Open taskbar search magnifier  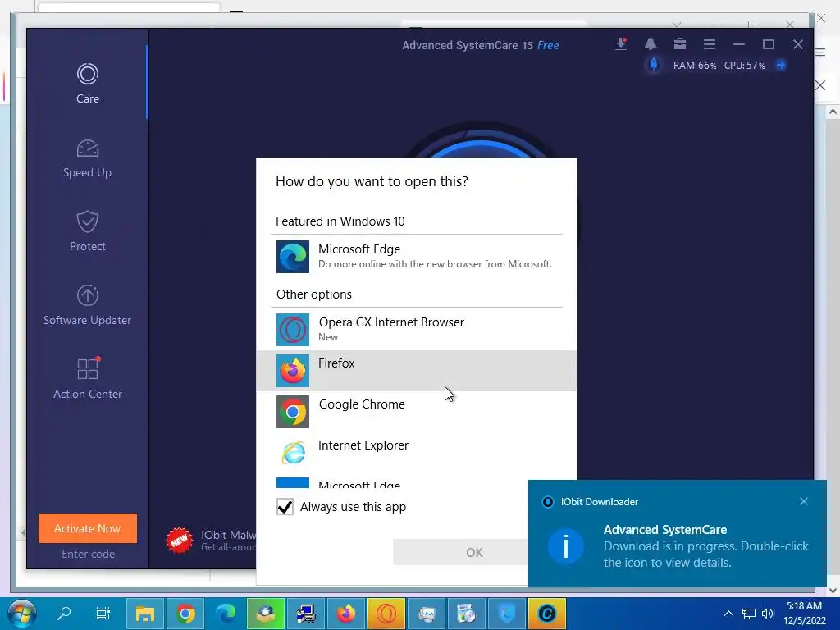coord(64,614)
